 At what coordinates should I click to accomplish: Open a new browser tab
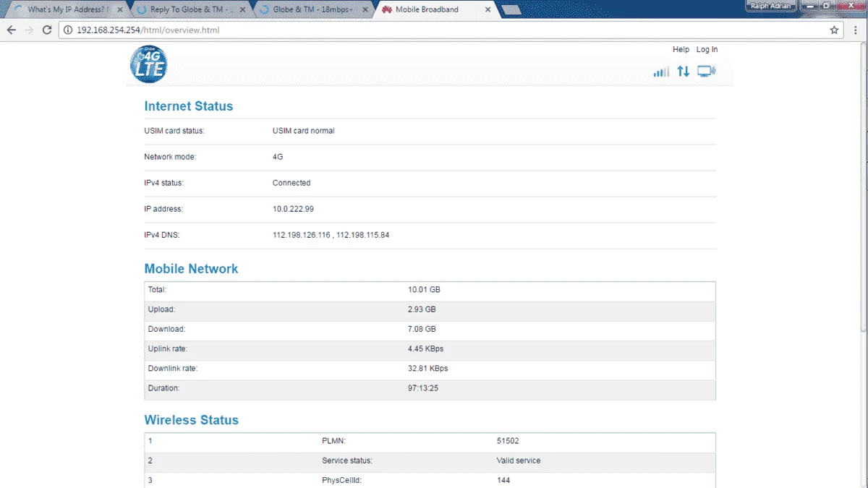click(511, 10)
